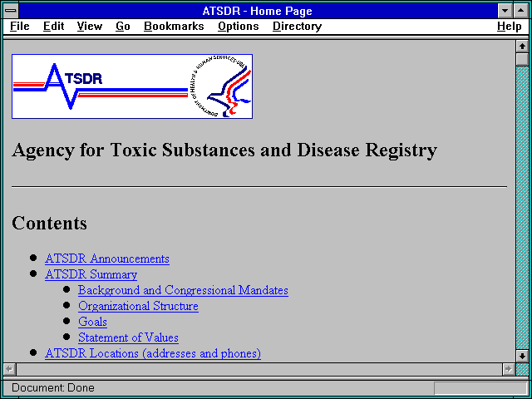Open the Help menu
This screenshot has height=399, width=532.
pyautogui.click(x=510, y=27)
